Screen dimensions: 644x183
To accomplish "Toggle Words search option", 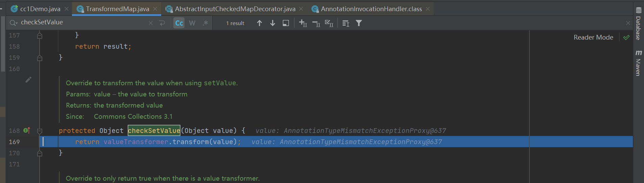I will click(192, 23).
